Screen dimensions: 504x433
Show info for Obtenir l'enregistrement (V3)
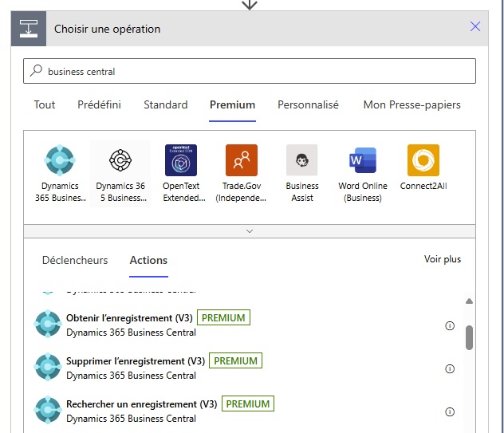coord(450,325)
